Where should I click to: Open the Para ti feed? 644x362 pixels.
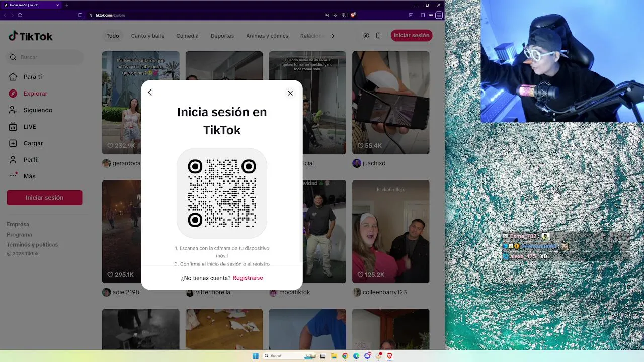[x=32, y=77]
